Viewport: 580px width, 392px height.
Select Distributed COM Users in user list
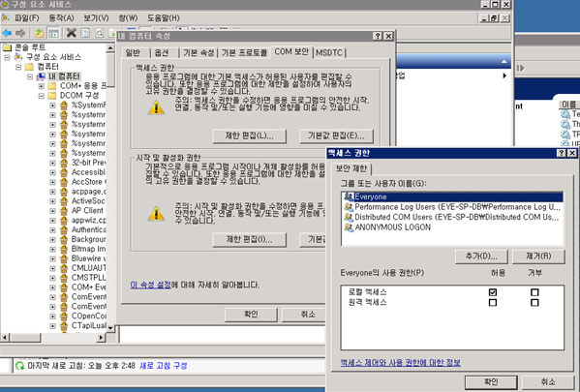pos(452,217)
